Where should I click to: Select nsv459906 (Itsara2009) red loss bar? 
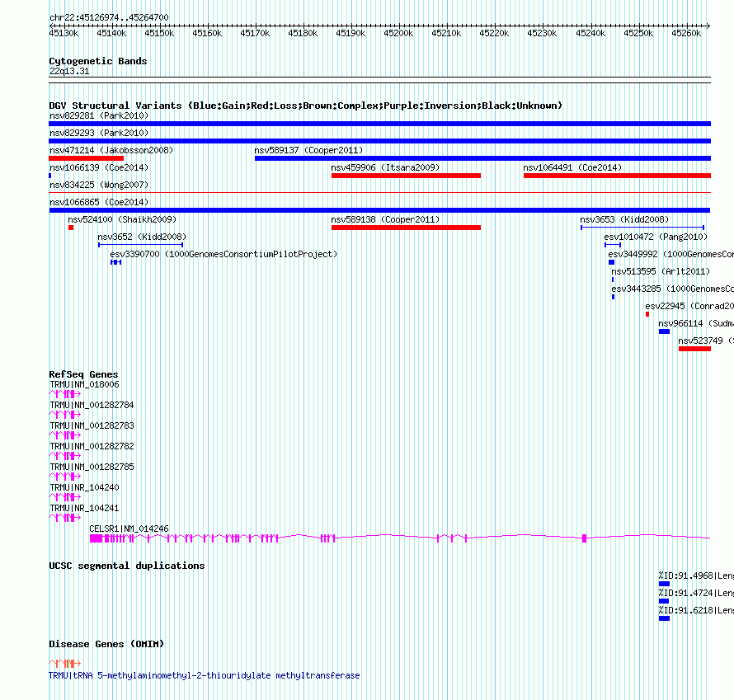tap(406, 176)
